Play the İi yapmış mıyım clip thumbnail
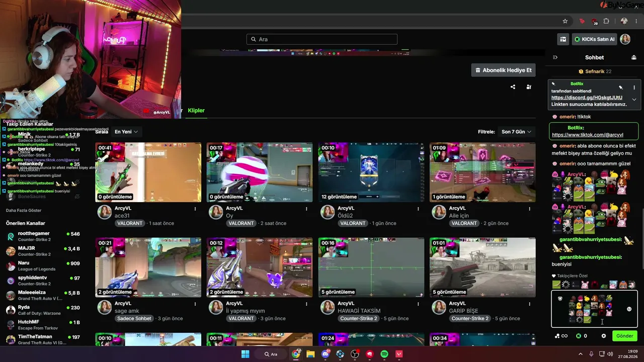 (x=260, y=267)
